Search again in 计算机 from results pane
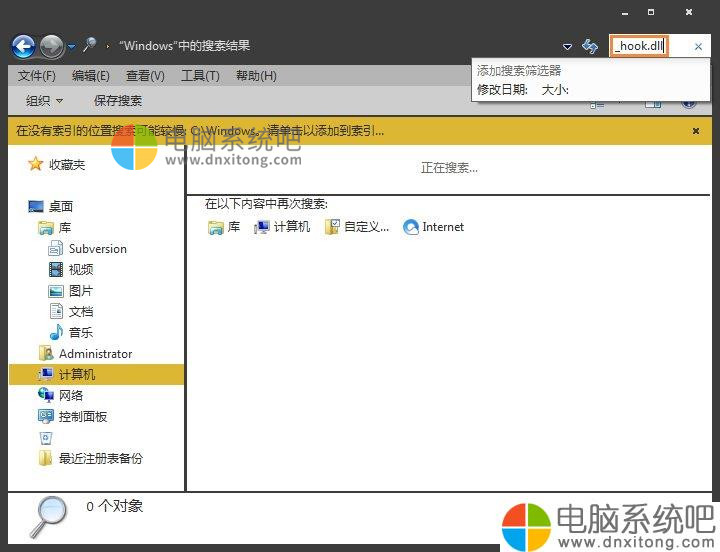The height and width of the screenshot is (552, 720). click(282, 227)
